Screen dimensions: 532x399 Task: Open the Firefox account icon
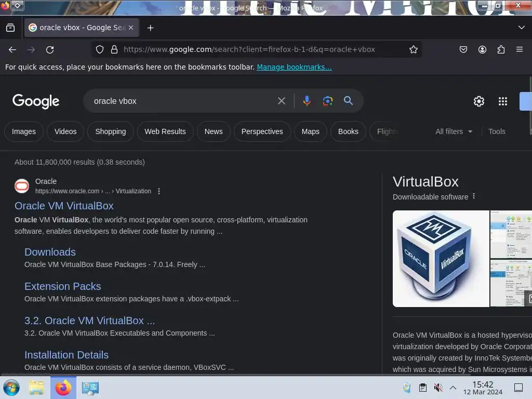pyautogui.click(x=482, y=49)
